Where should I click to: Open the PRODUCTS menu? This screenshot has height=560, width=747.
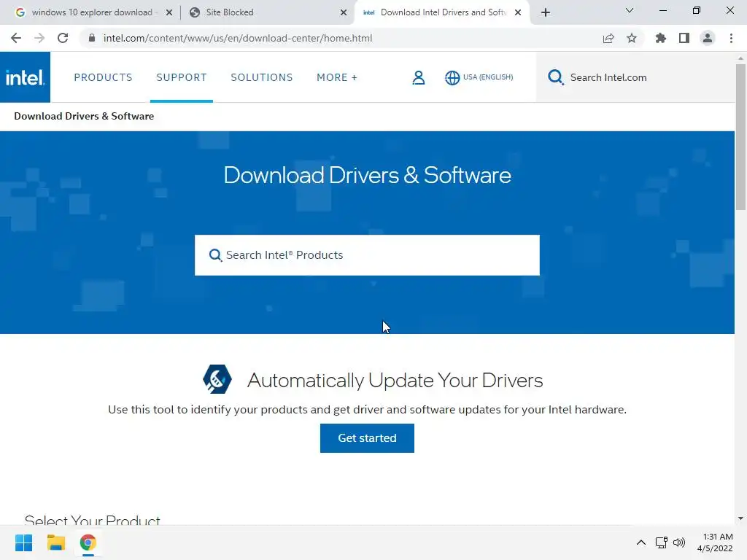pos(103,77)
